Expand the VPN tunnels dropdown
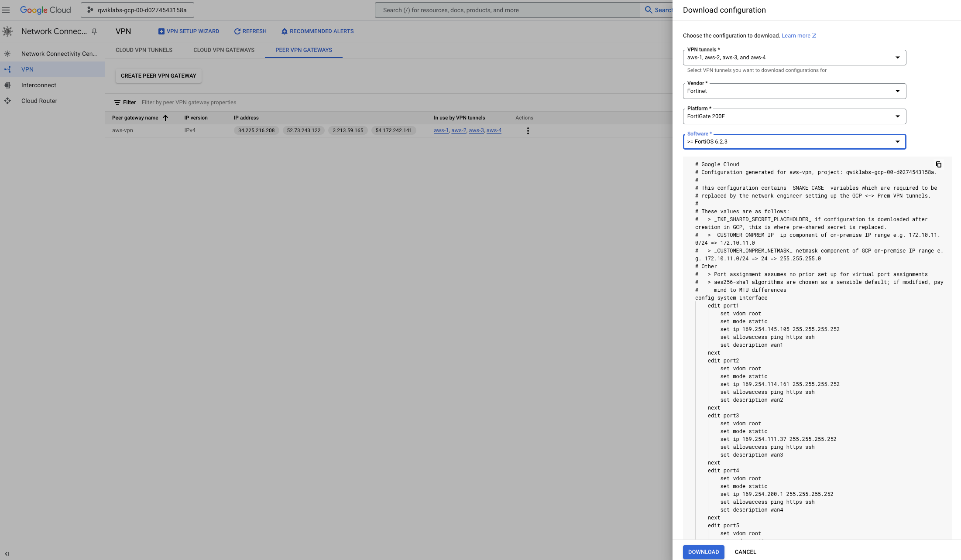Image resolution: width=961 pixels, height=560 pixels. pos(794,58)
